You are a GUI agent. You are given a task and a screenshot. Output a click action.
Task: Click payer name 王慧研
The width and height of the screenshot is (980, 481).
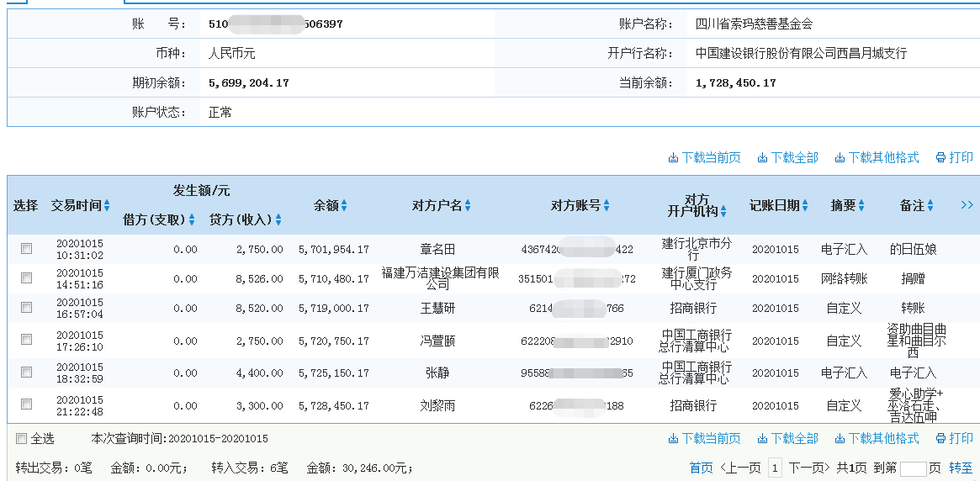pyautogui.click(x=437, y=308)
